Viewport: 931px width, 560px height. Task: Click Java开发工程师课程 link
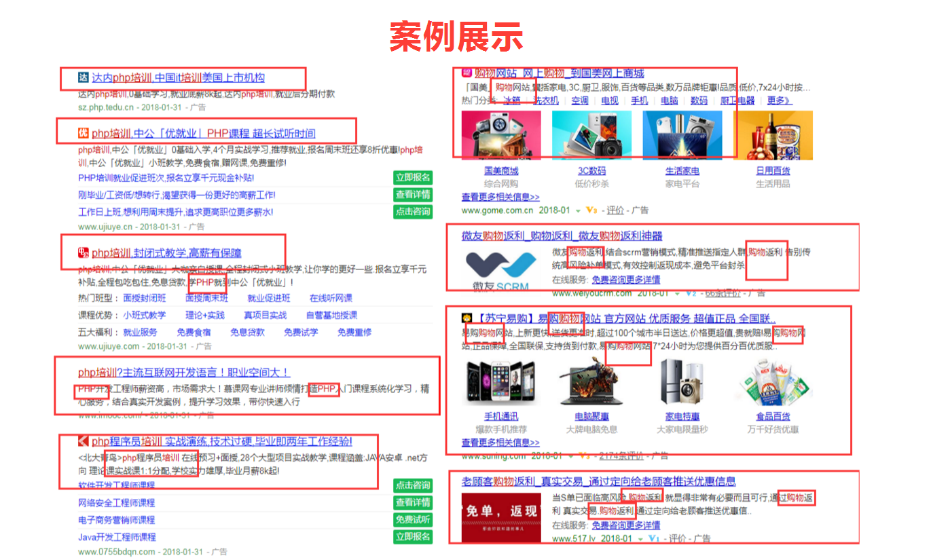(117, 537)
